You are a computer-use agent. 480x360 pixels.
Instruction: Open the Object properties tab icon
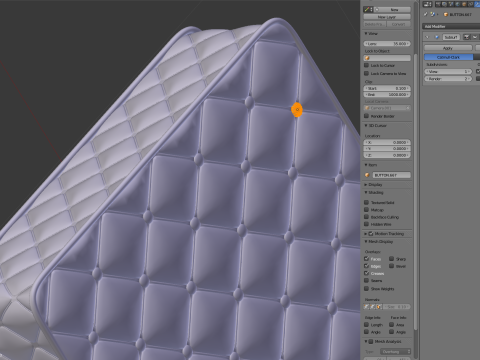pos(464,4)
